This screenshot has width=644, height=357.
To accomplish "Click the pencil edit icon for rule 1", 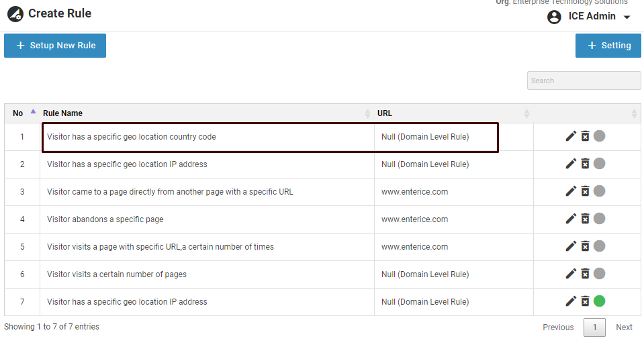I will click(571, 136).
